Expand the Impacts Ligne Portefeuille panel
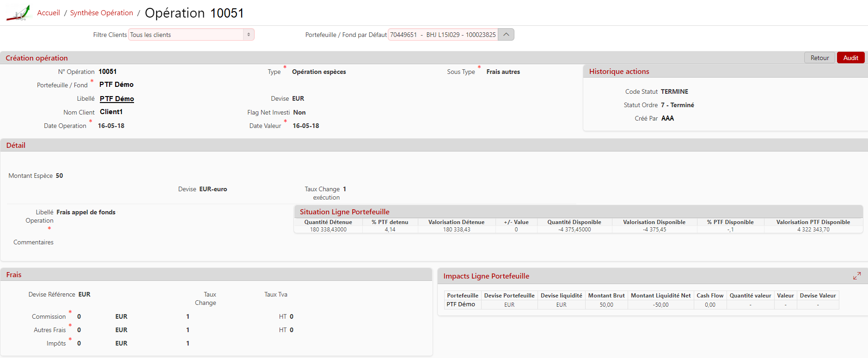Viewport: 868px width, 358px height. point(856,276)
